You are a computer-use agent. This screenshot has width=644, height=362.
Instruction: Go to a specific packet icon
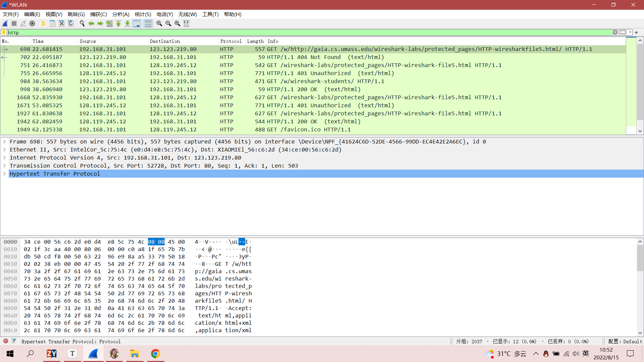[x=109, y=23]
